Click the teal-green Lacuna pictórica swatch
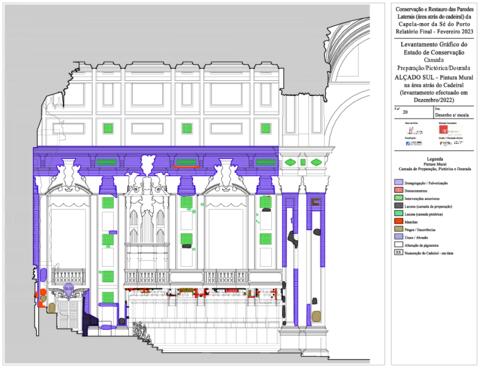The width and height of the screenshot is (480, 368). coord(399,214)
